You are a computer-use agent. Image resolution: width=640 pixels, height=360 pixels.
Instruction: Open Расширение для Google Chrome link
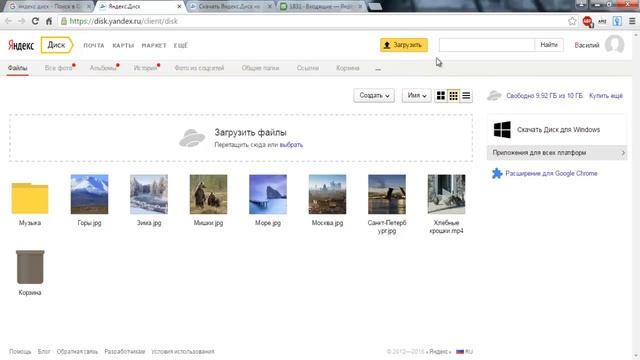coord(551,173)
